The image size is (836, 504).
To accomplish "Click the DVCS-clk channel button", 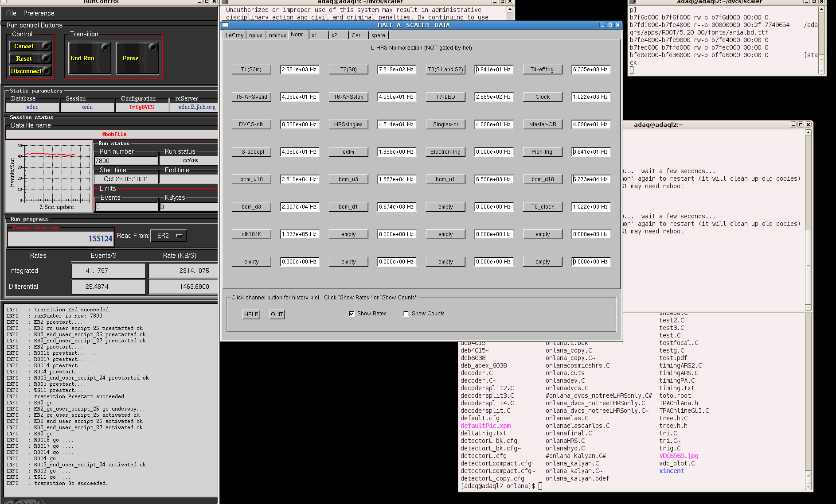I will [251, 124].
